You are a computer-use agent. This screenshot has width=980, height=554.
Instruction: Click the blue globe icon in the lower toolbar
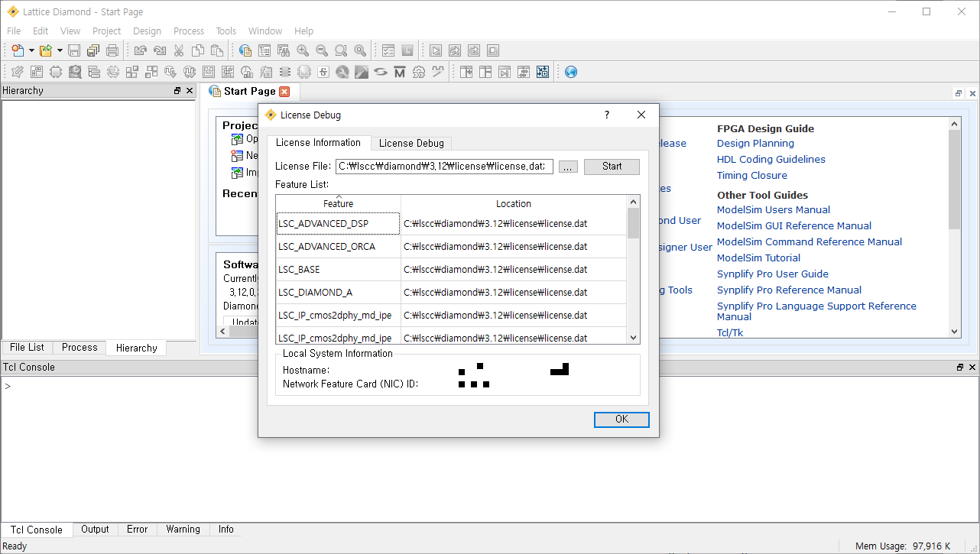click(x=571, y=72)
